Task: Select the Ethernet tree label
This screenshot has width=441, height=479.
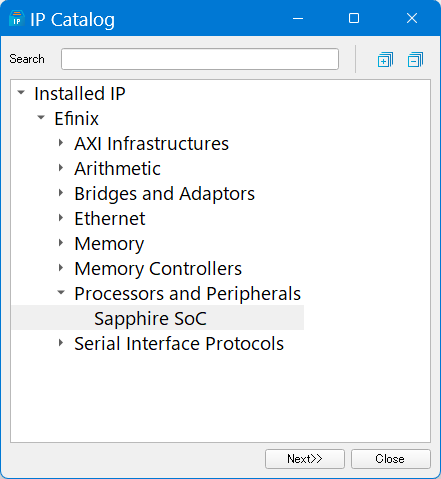Action: (110, 219)
